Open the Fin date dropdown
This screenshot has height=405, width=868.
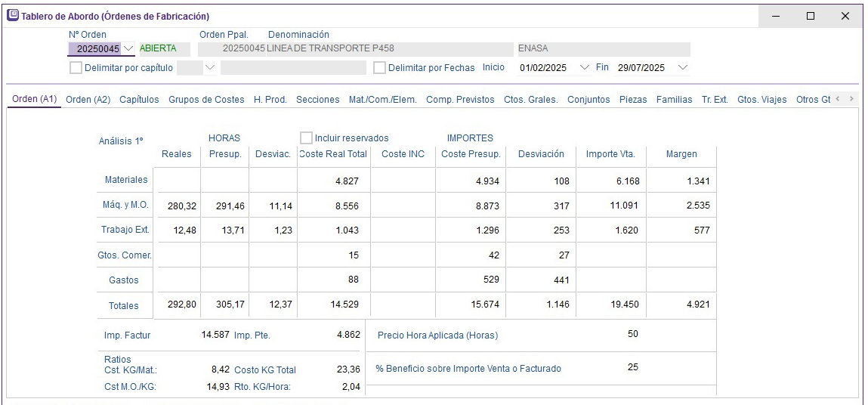point(683,68)
